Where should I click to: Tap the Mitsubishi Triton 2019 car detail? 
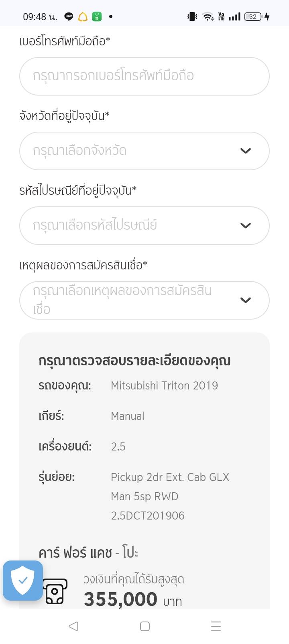[164, 386]
